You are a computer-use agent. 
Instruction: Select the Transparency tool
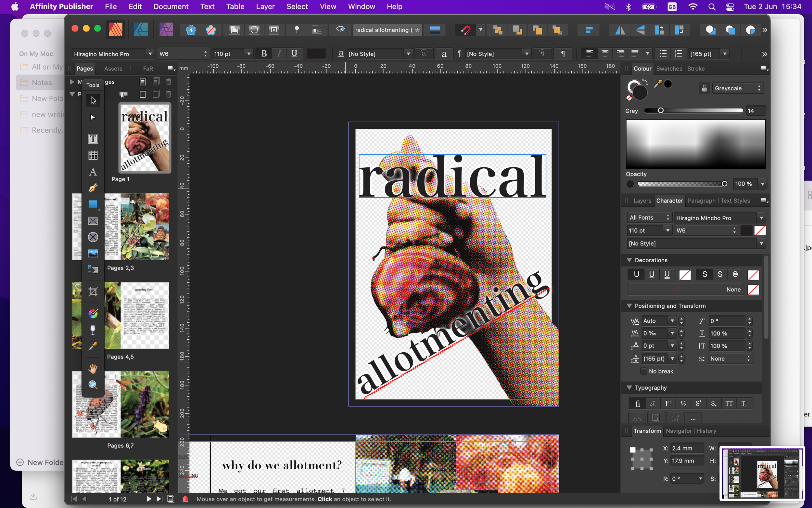(x=93, y=330)
